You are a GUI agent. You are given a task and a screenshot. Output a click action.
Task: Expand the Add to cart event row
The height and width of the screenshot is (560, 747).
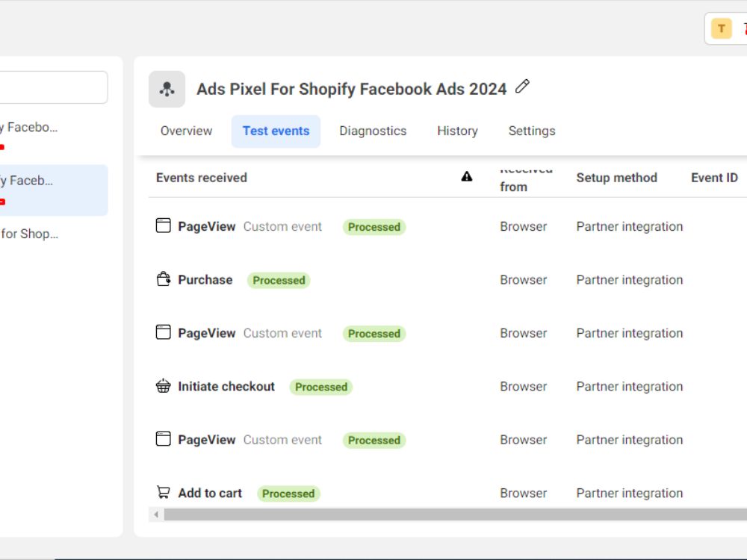pos(447,494)
